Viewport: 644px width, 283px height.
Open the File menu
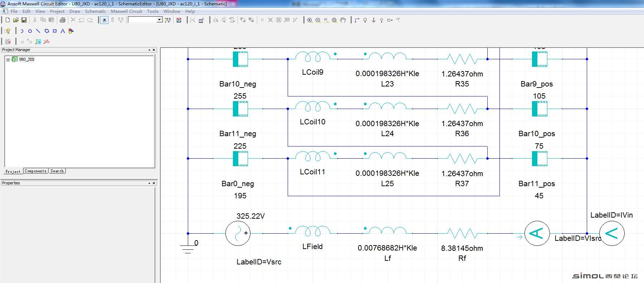pyautogui.click(x=14, y=11)
